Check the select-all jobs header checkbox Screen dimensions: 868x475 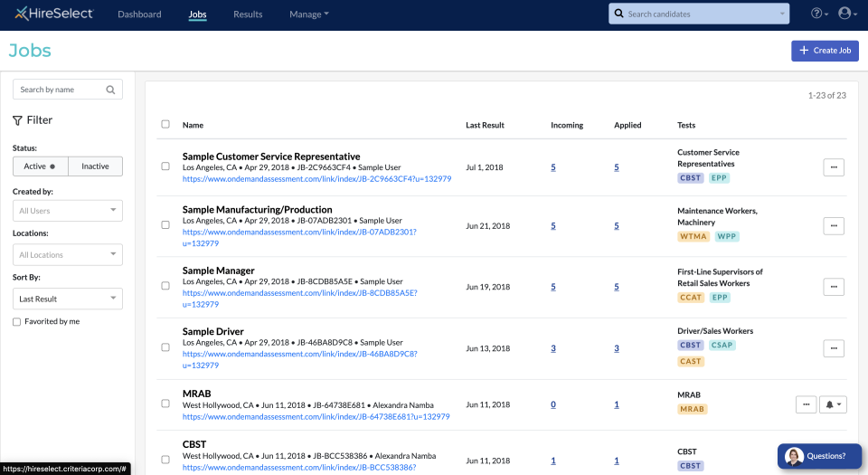(165, 125)
